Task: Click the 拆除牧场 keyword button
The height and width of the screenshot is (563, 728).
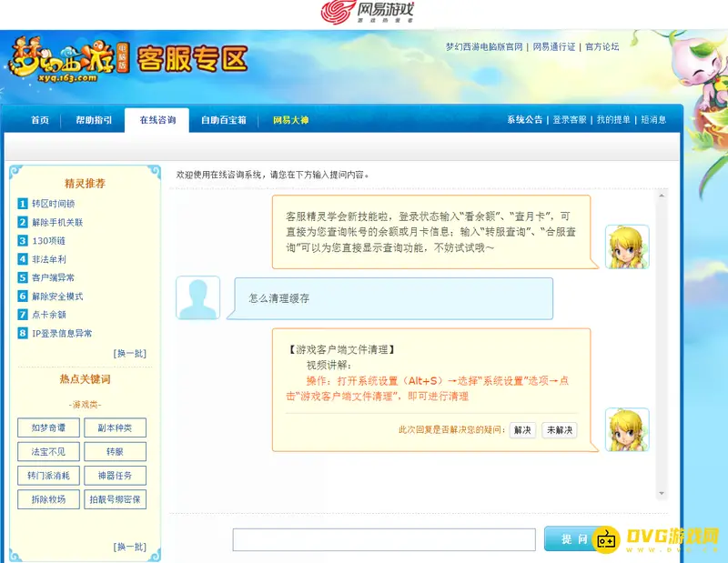Action: [x=49, y=499]
